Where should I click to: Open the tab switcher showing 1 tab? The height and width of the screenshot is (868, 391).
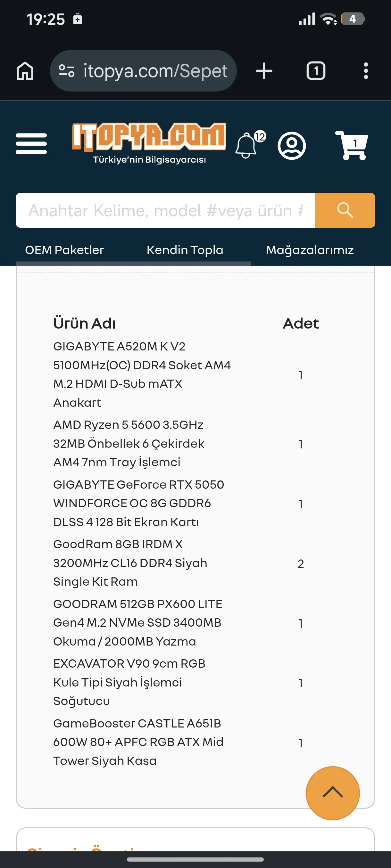(x=315, y=71)
